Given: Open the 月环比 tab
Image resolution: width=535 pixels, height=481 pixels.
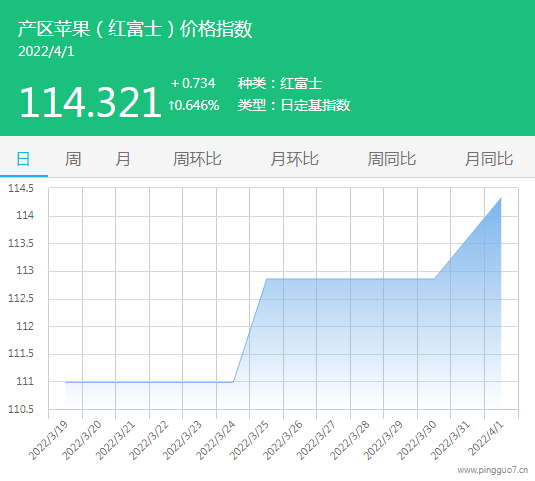Looking at the screenshot, I should point(294,159).
